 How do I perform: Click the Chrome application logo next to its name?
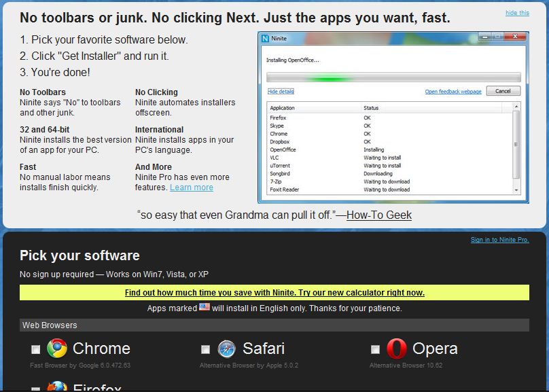[x=58, y=349]
